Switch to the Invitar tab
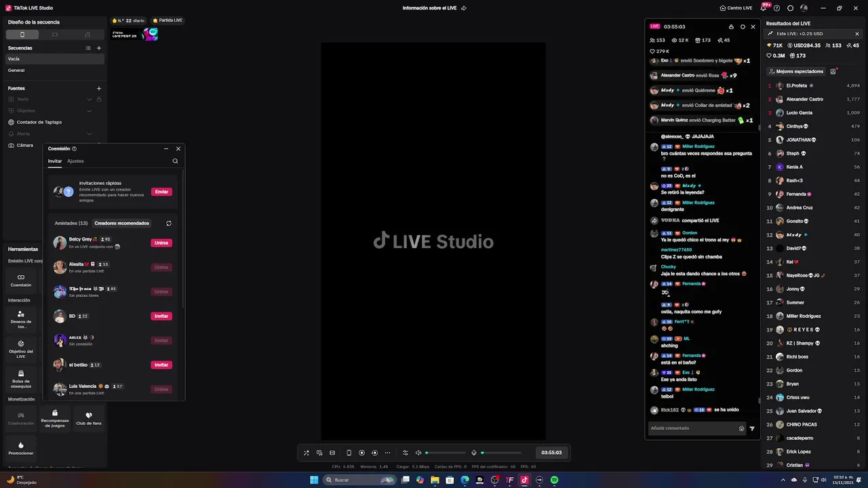Screen dimensions: 868x488 55,161
